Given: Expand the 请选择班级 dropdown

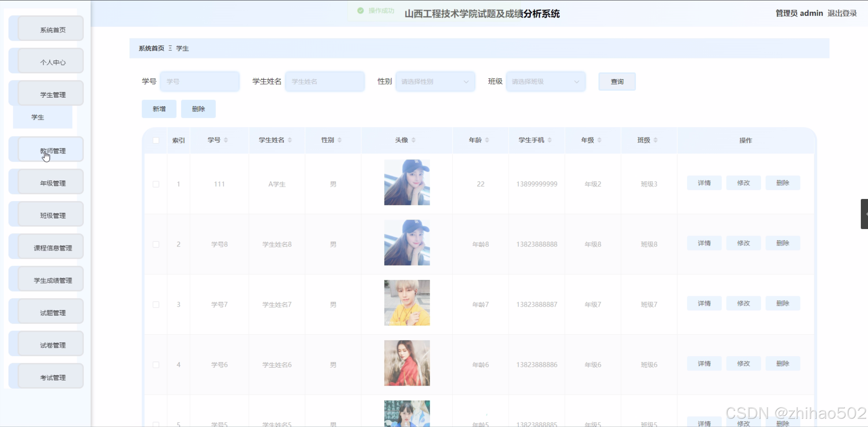Looking at the screenshot, I should coord(545,82).
